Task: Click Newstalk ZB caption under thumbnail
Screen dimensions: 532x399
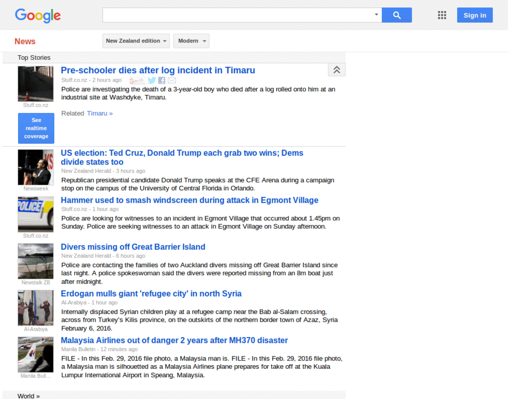Action: tap(36, 282)
